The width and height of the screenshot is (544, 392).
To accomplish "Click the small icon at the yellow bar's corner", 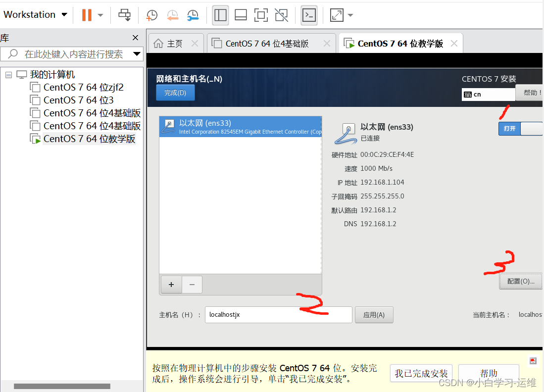I will tap(533, 361).
